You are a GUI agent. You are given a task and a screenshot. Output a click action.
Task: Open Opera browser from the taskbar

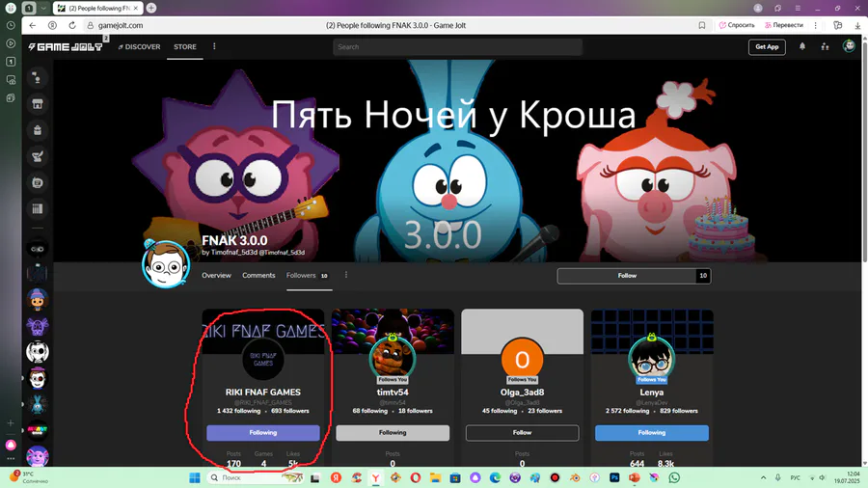click(415, 477)
